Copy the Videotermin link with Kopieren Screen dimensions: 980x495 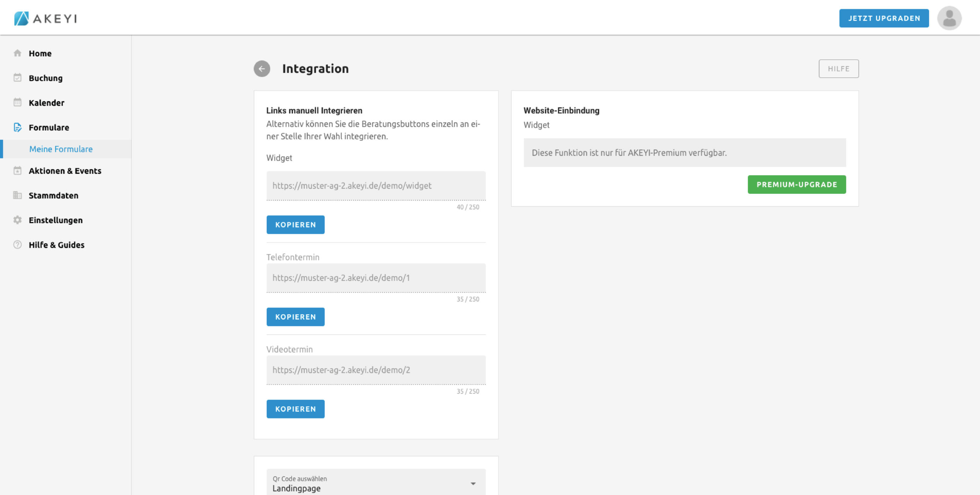(x=295, y=409)
